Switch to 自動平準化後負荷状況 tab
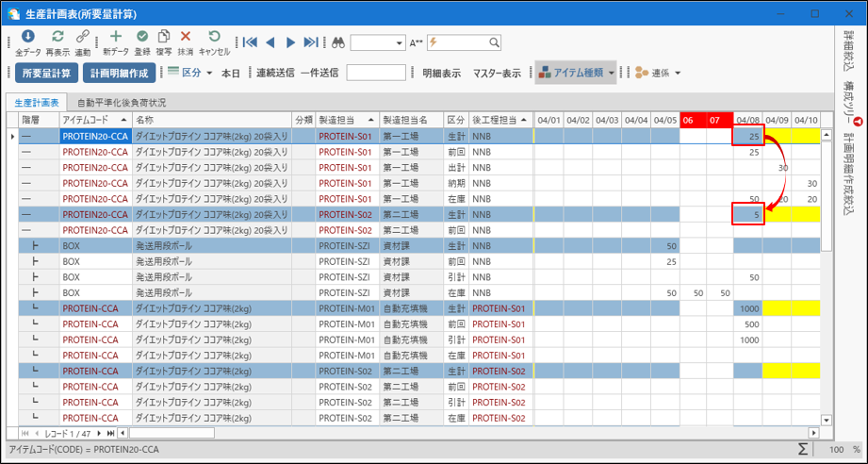 point(122,102)
